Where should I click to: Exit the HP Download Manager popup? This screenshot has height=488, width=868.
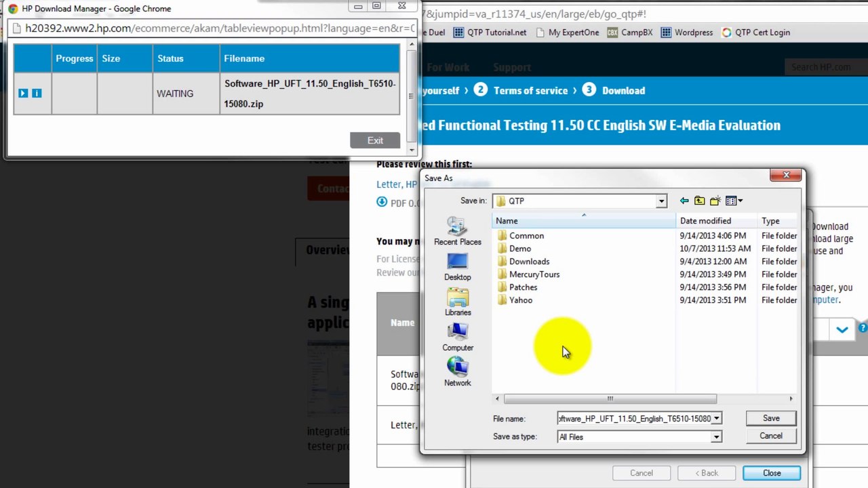[x=375, y=140]
